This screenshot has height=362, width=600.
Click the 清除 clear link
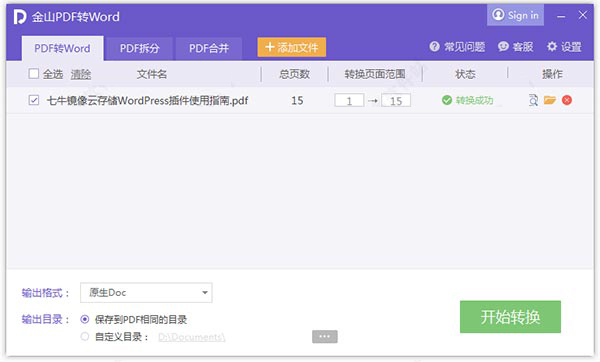pos(81,74)
